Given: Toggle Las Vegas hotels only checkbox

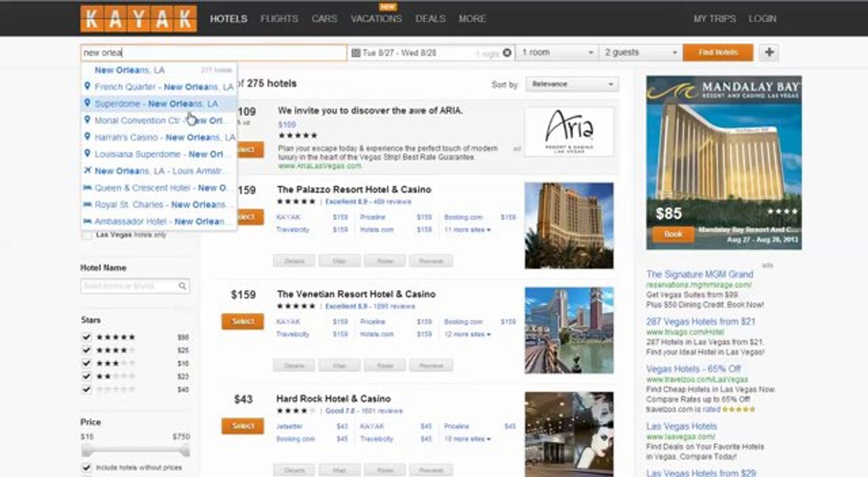Looking at the screenshot, I should point(86,235).
